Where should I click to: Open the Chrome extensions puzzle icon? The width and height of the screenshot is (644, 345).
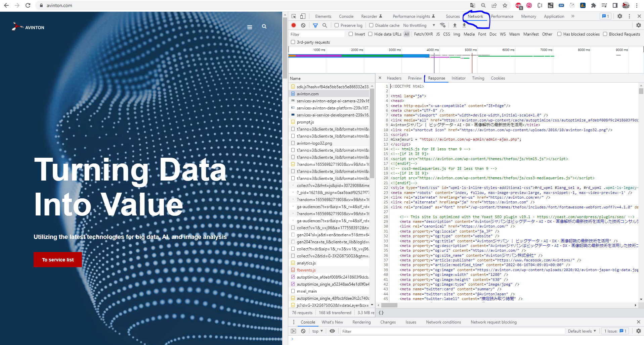tap(593, 5)
